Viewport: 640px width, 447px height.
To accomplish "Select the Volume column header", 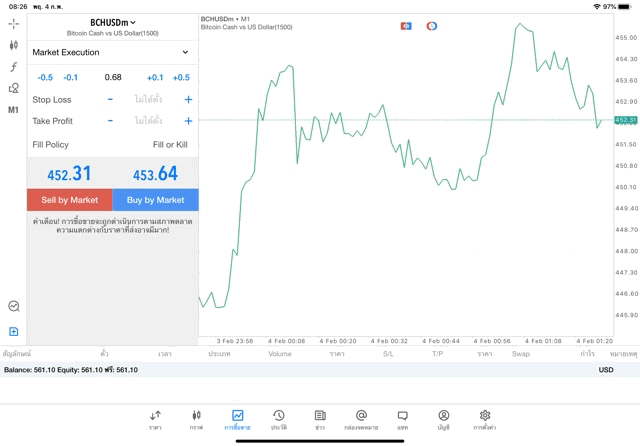I will [280, 354].
